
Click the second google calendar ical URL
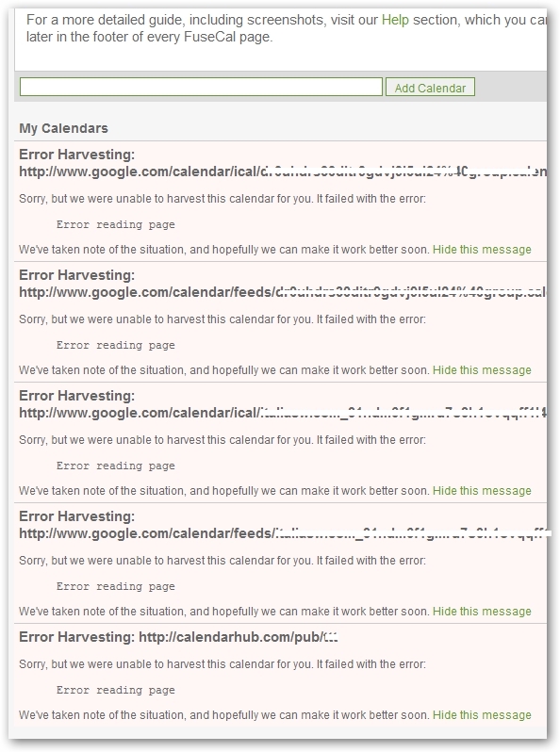[x=283, y=413]
